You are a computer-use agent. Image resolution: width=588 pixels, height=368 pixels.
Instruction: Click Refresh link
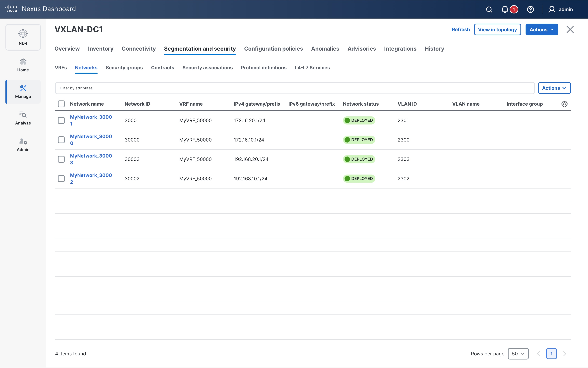click(x=461, y=29)
